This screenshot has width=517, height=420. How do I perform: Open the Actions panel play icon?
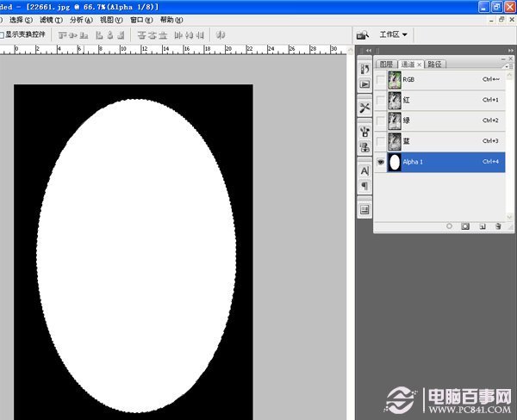click(x=364, y=83)
